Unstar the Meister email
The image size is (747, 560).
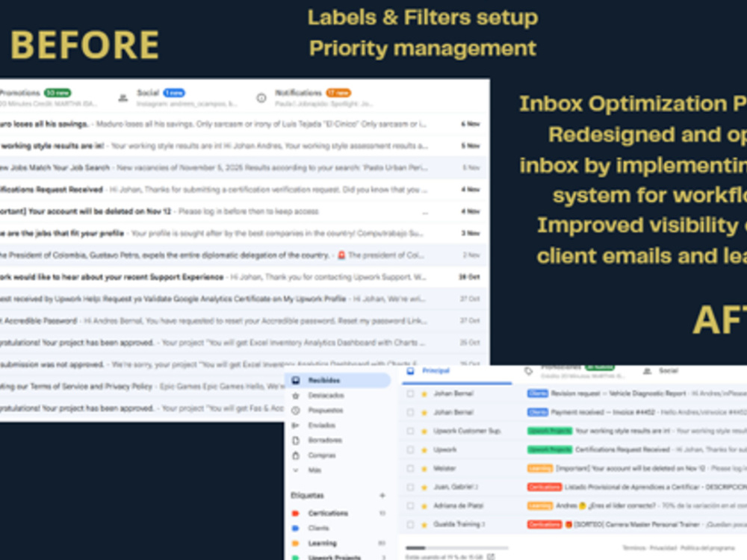pos(424,469)
